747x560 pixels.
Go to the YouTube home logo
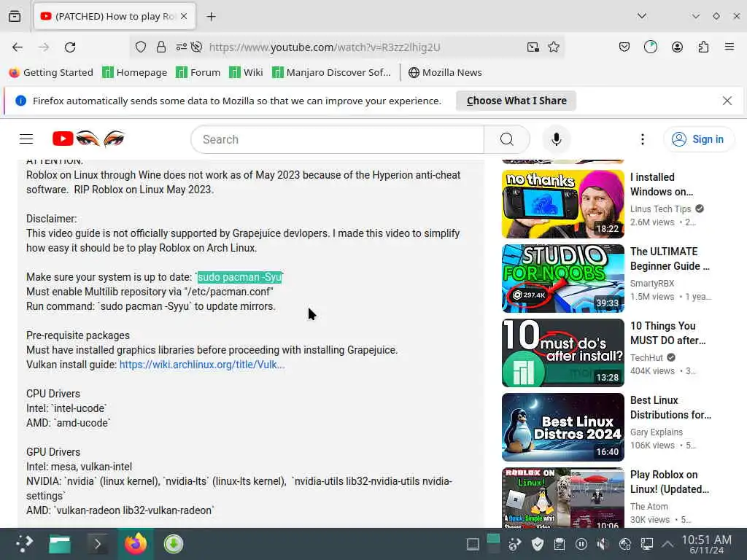pos(88,139)
